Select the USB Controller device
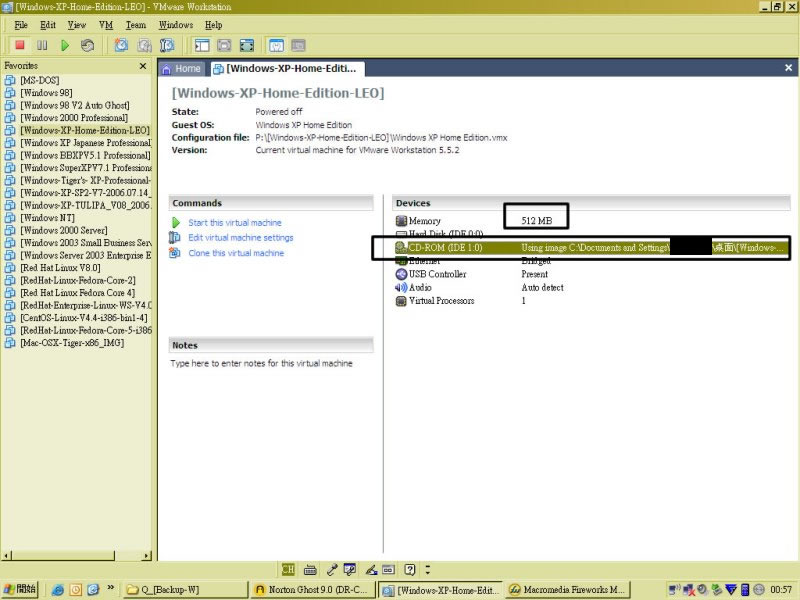 591,274
